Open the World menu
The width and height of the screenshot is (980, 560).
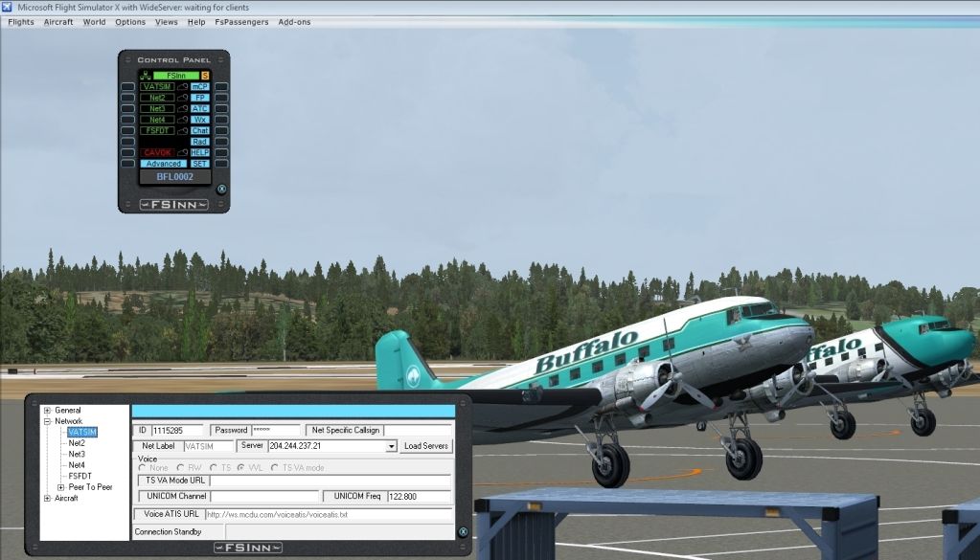point(95,22)
